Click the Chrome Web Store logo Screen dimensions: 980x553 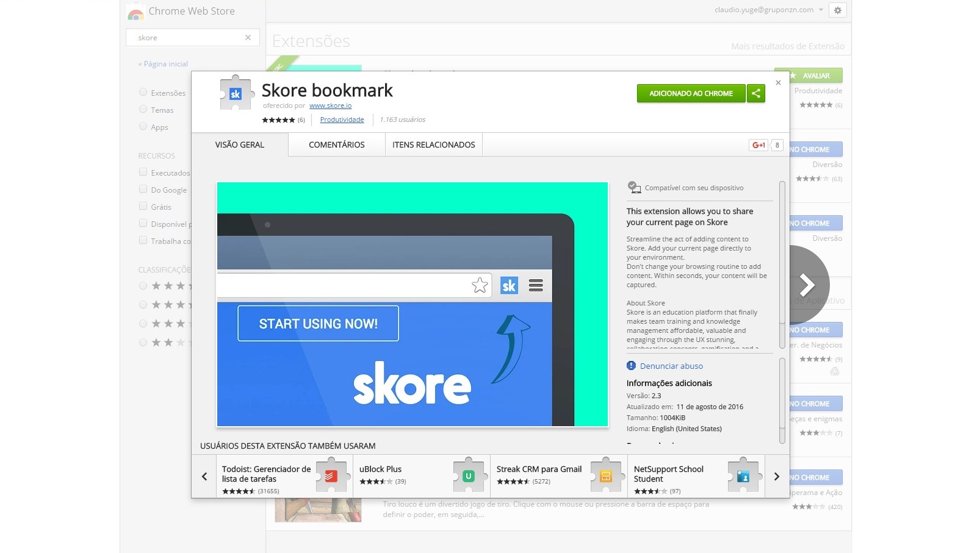[x=135, y=11]
